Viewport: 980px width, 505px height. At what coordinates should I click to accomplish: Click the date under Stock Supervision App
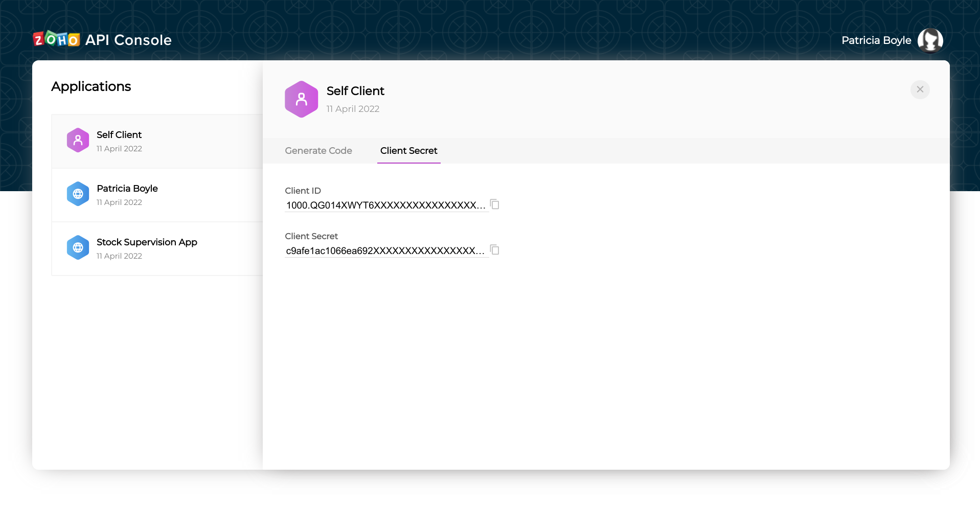[x=119, y=256]
